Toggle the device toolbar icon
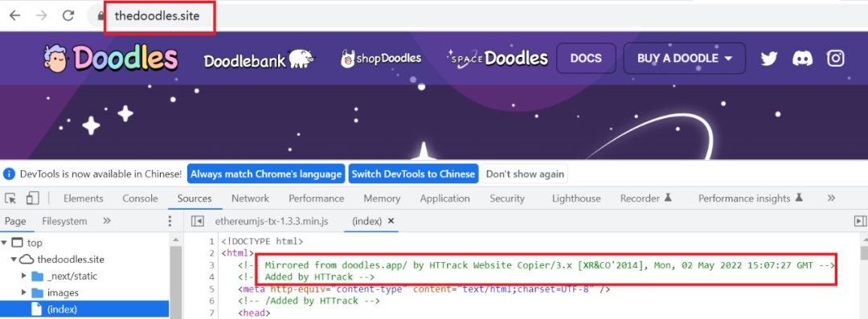 (33, 198)
